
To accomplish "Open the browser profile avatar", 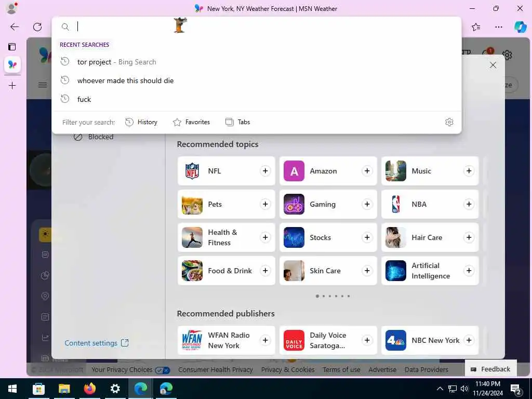I will click(11, 8).
